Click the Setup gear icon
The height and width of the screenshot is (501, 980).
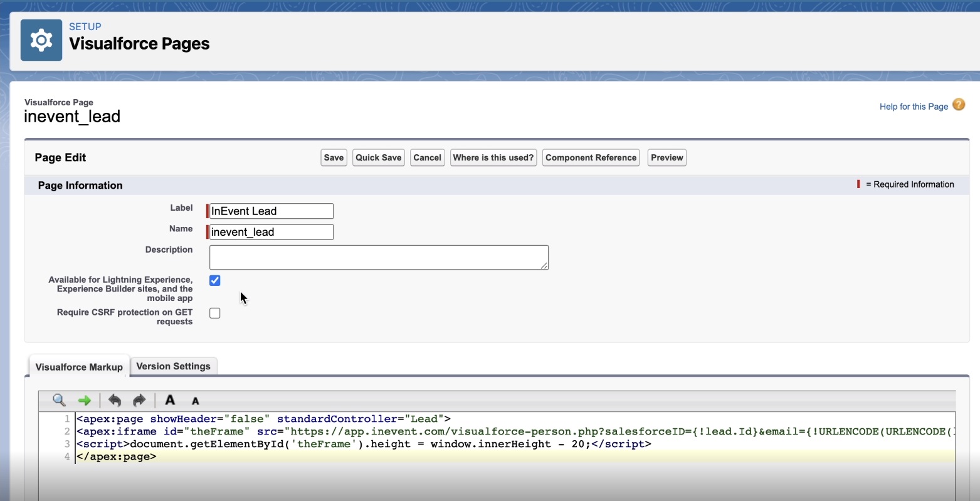(x=41, y=40)
